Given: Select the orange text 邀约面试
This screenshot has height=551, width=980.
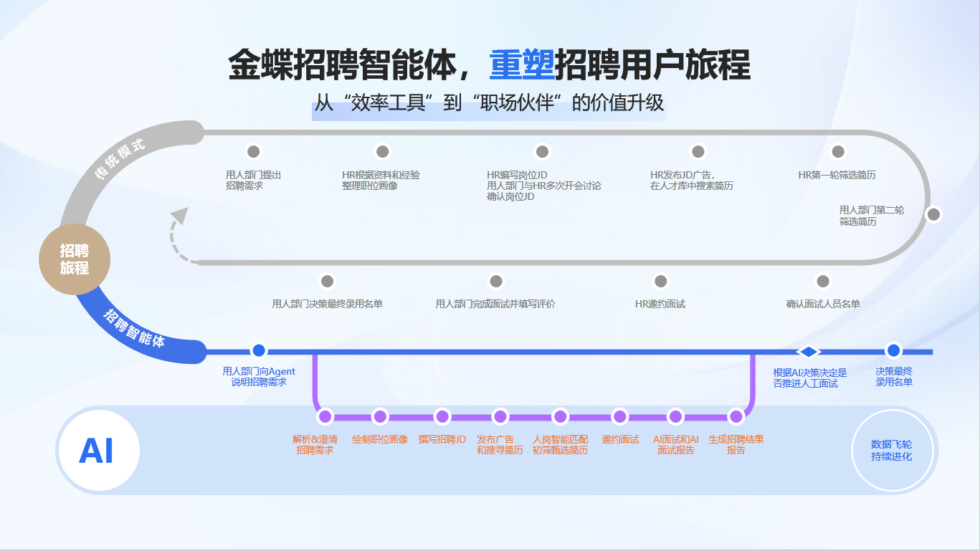Looking at the screenshot, I should (620, 439).
